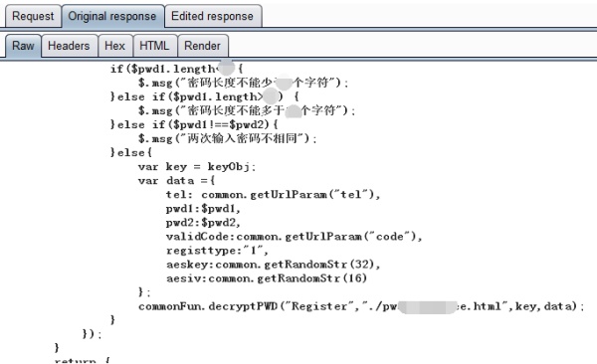Image resolution: width=597 pixels, height=364 pixels.
Task: Open the Hex view tab
Action: coord(115,46)
